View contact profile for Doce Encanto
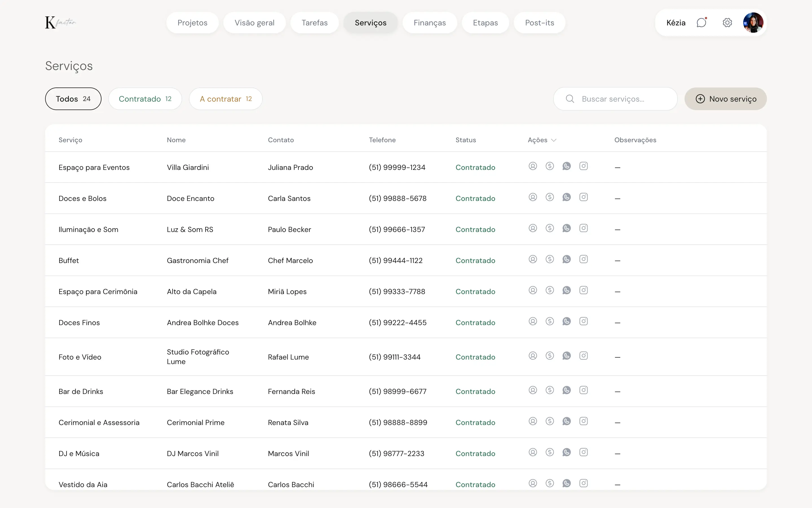The width and height of the screenshot is (812, 508). pyautogui.click(x=533, y=197)
